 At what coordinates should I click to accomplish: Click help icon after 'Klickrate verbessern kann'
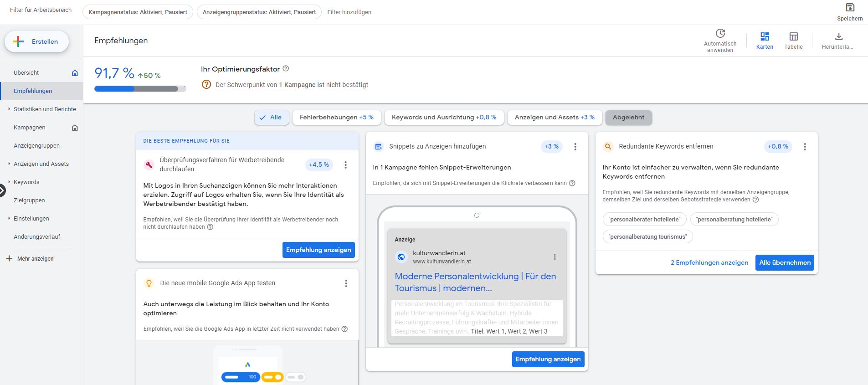coord(572,183)
